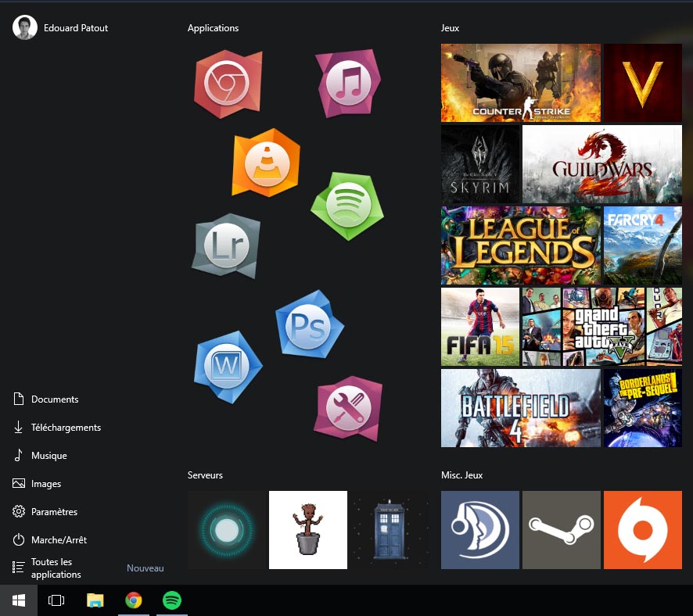Launch the TeamSpeak tile
Screen dimensions: 693x616
pyautogui.click(x=480, y=530)
